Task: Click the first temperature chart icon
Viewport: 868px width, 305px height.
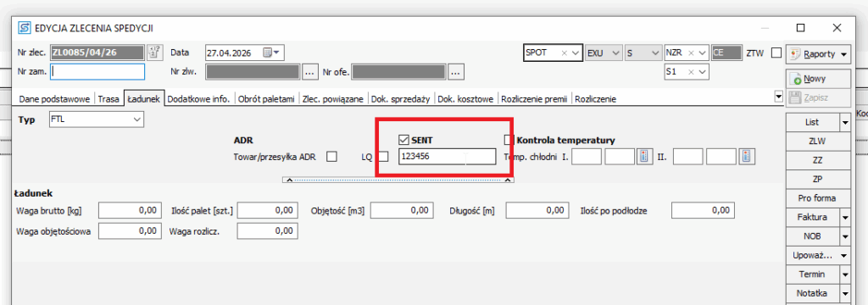Action: (643, 158)
